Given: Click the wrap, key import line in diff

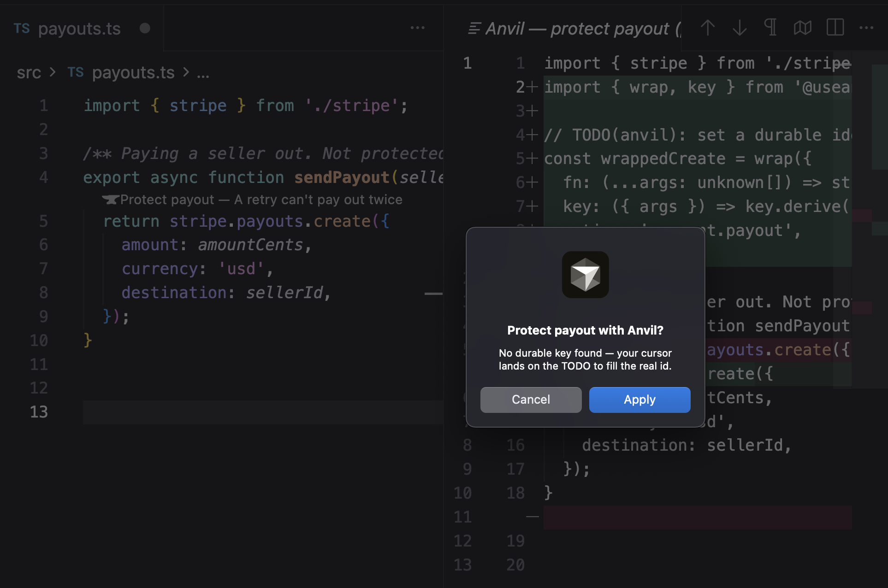Looking at the screenshot, I should click(x=697, y=87).
